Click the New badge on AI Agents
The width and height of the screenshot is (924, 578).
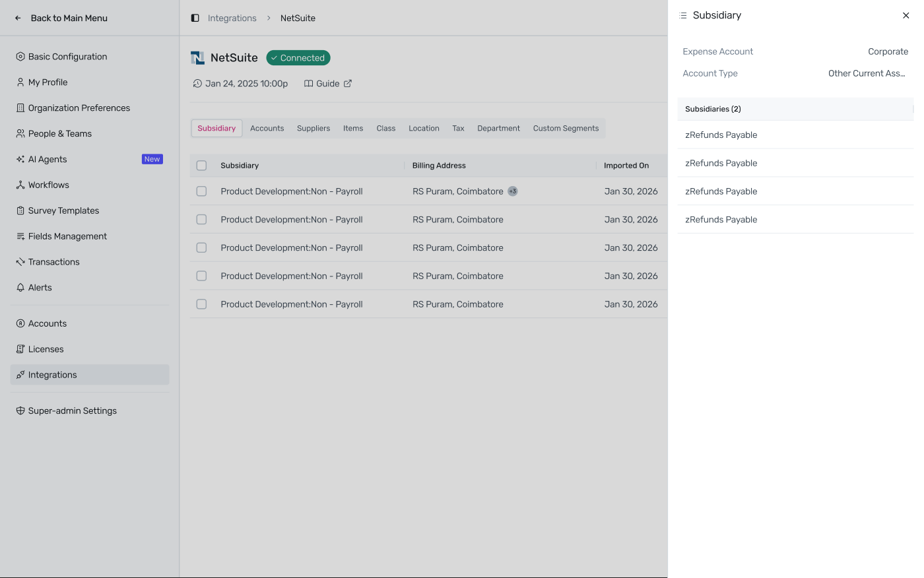tap(152, 159)
